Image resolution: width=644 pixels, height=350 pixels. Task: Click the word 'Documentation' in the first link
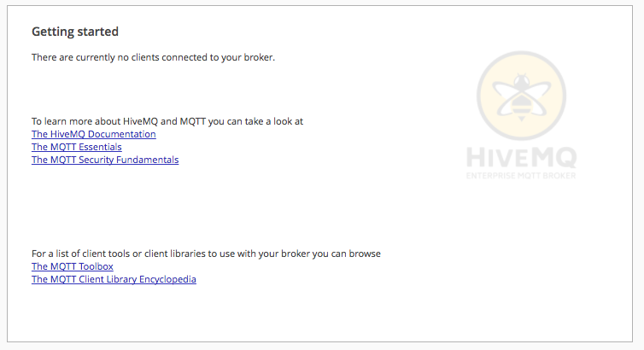[x=122, y=134]
